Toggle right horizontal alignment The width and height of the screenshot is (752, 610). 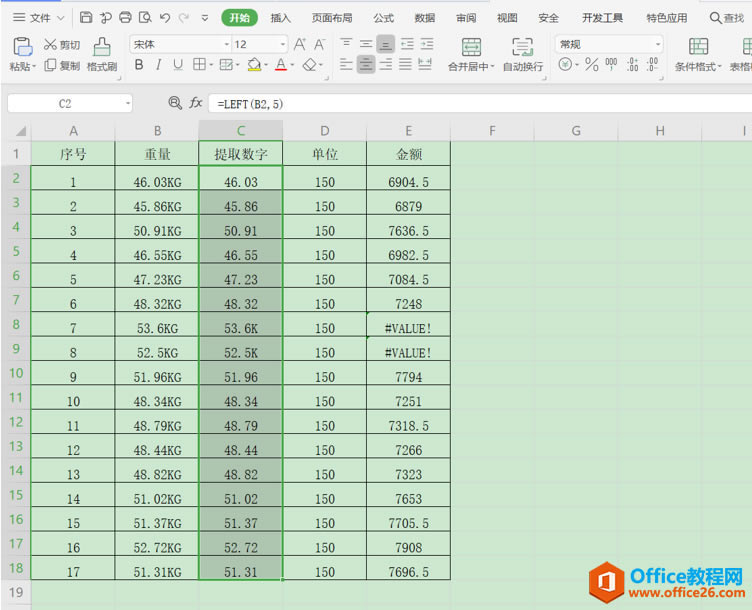click(x=386, y=64)
